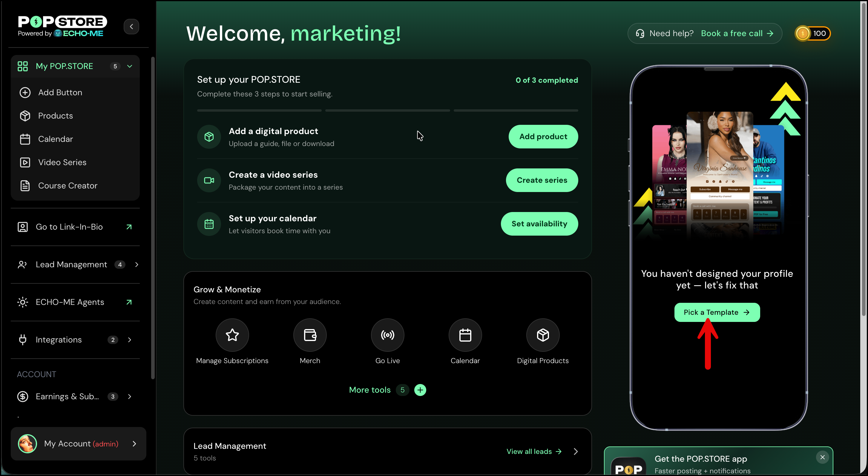The height and width of the screenshot is (476, 868).
Task: Select Add Button in the sidebar
Action: pos(75,93)
